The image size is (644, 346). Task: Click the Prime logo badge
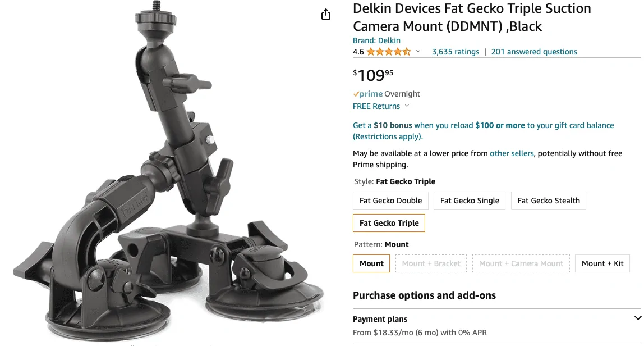[368, 94]
